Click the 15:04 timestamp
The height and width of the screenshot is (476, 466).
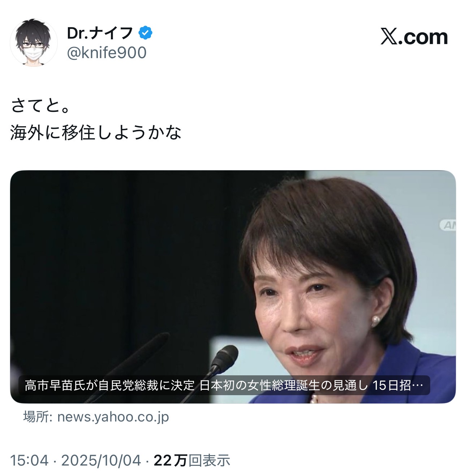(x=29, y=460)
